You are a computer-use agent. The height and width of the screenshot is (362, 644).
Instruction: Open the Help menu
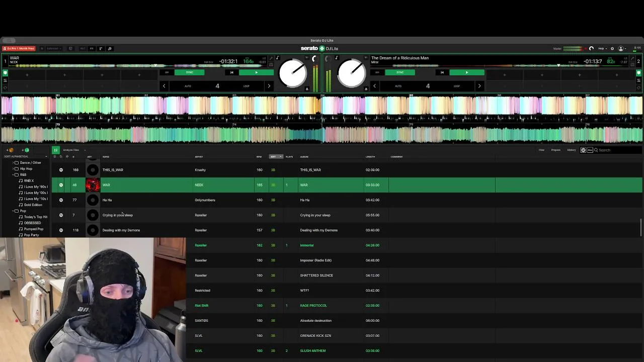coord(602,49)
